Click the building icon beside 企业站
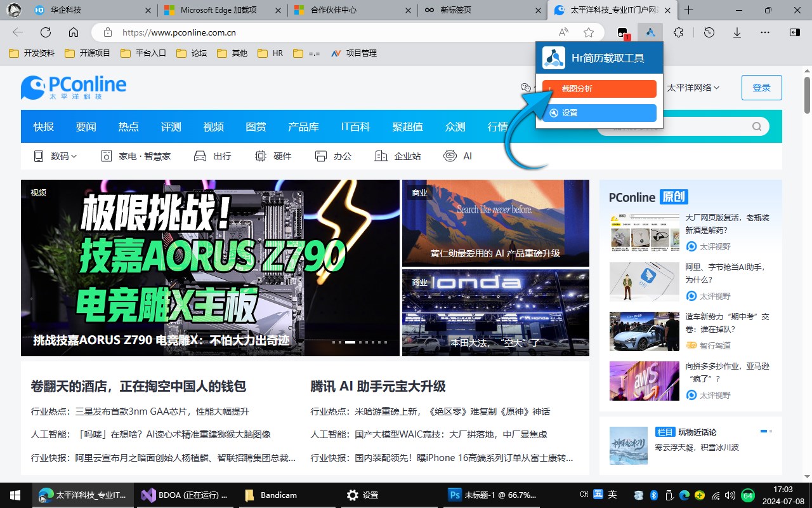Viewport: 812px width, 508px height. click(381, 156)
